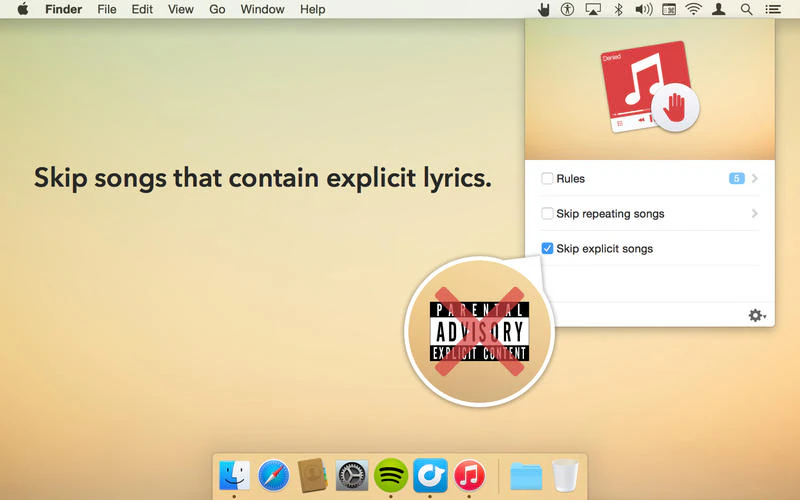Viewport: 800px width, 500px height.
Task: Enable the Skip repeating songs checkbox
Action: (547, 213)
